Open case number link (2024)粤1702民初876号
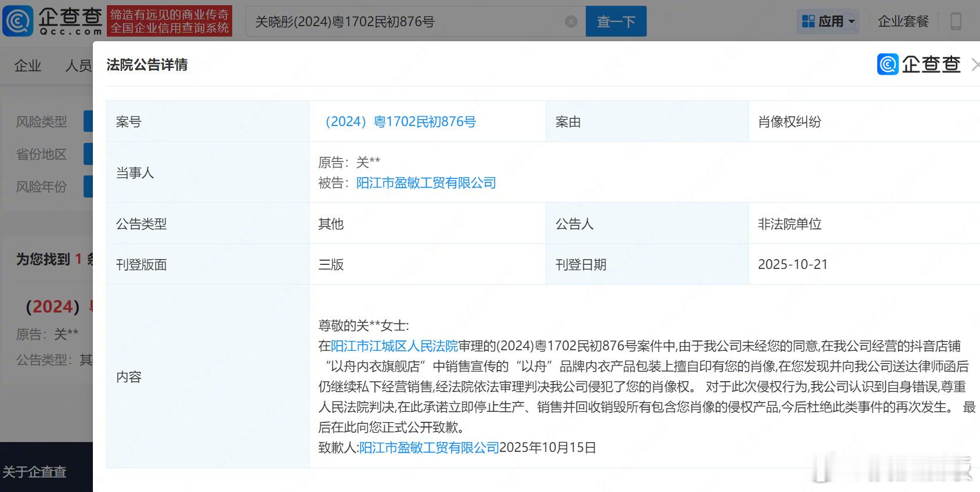This screenshot has width=980, height=492. [397, 121]
